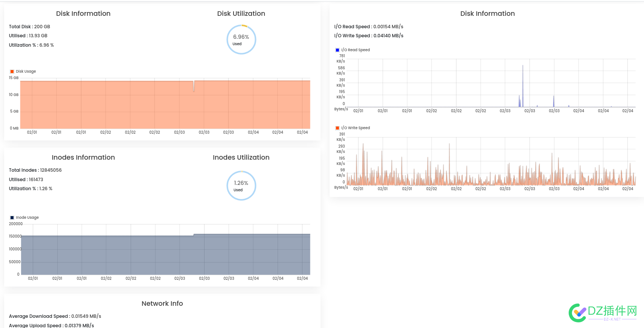This screenshot has width=644, height=328.
Task: Toggle the I/O Read Speed legend swatch
Action: [337, 50]
